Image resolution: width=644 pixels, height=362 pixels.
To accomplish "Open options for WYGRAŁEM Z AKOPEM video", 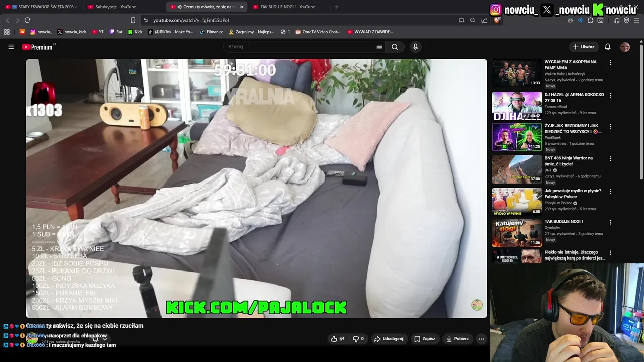I will [610, 63].
